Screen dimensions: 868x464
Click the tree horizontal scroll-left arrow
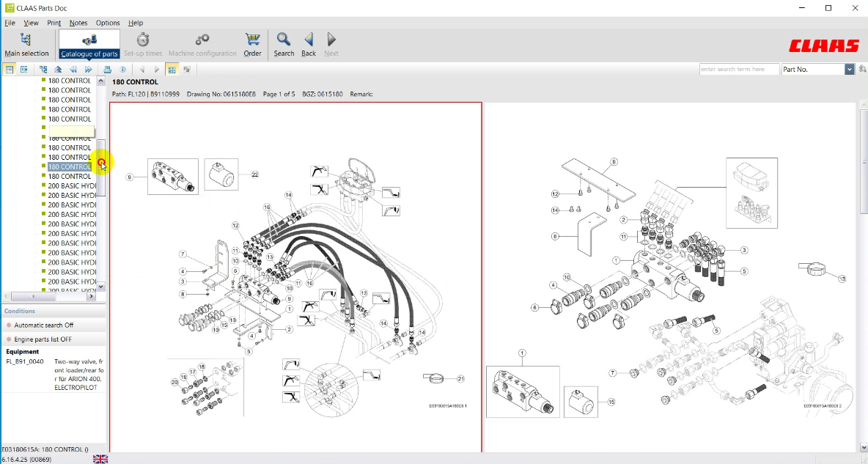6,297
